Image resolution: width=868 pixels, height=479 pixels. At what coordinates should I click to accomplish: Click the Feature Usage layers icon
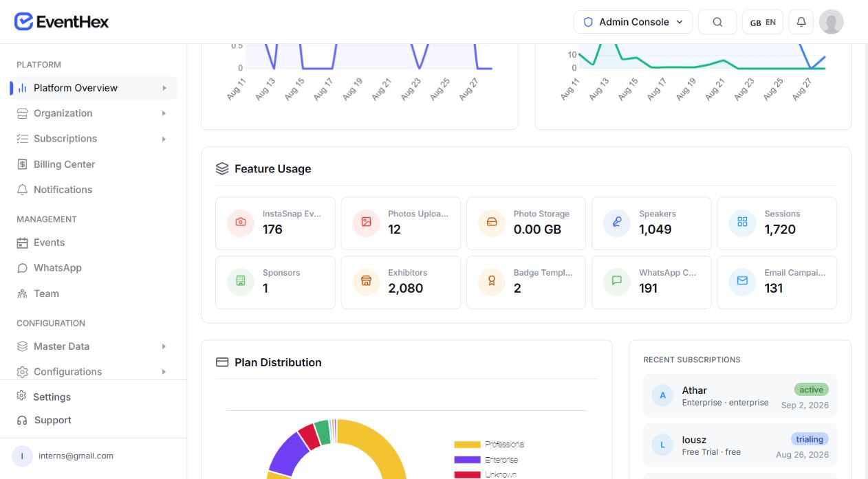[222, 169]
